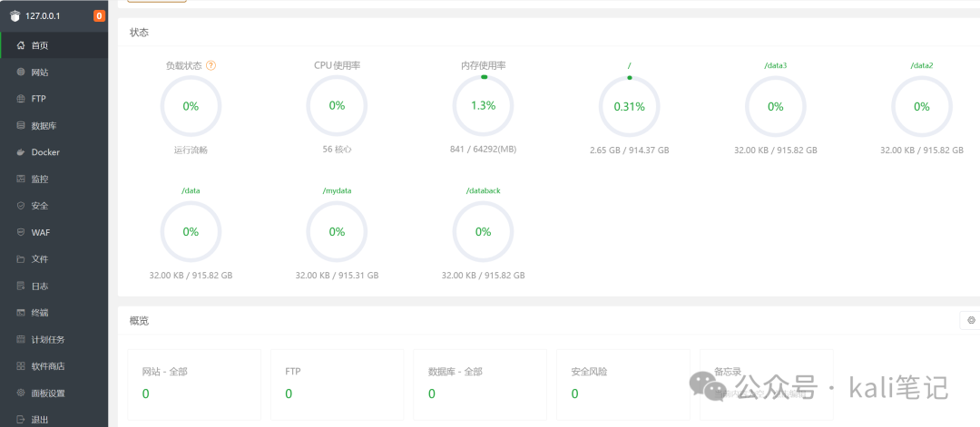The width and height of the screenshot is (980, 427).
Task: Open the 网站 sidebar icon
Action: (x=21, y=73)
